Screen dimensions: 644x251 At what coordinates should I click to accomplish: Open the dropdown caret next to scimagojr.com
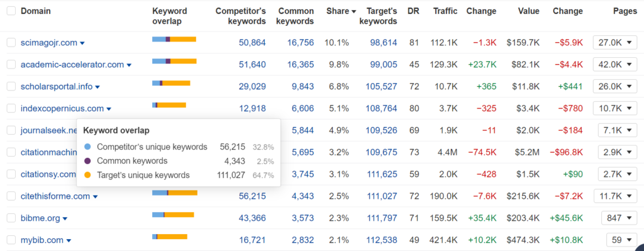[82, 43]
